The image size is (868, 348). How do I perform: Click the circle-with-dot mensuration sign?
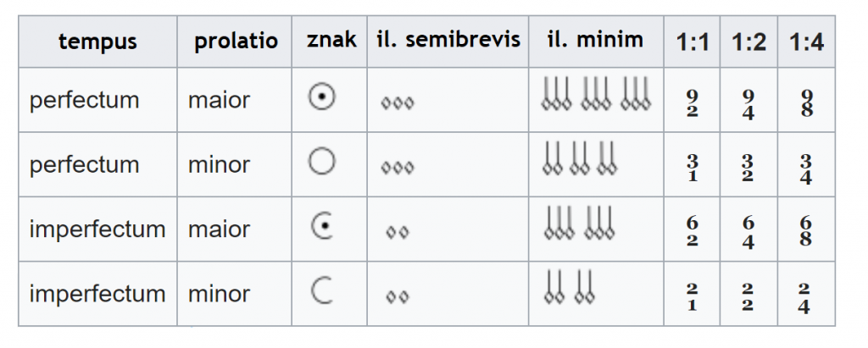[321, 98]
